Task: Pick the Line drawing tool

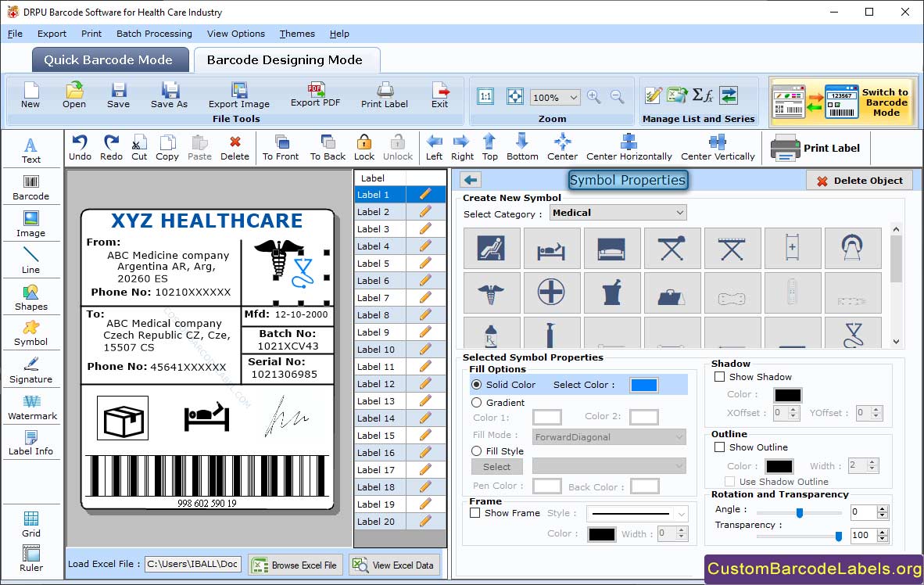Action: pos(30,260)
